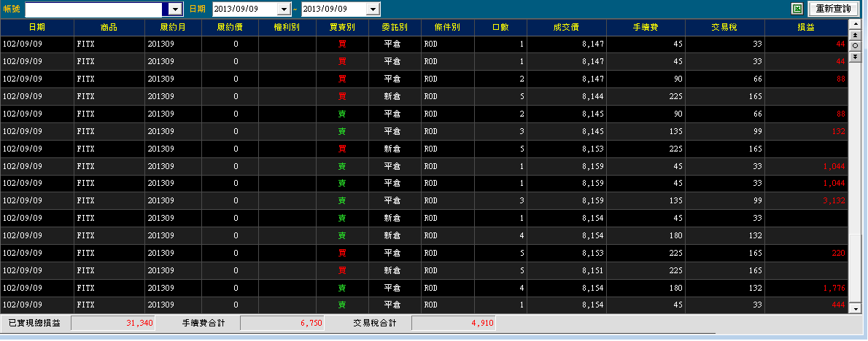The width and height of the screenshot is (868, 341).
Task: Export the table with the Excel icon
Action: (797, 9)
